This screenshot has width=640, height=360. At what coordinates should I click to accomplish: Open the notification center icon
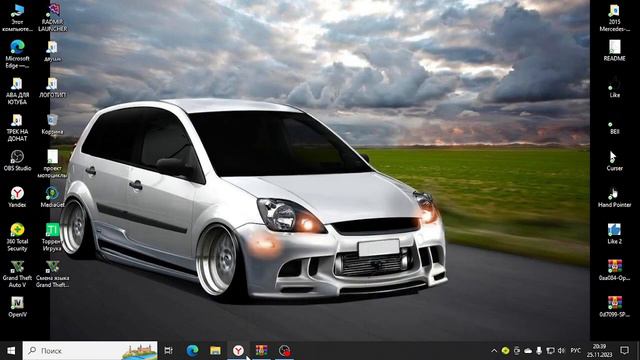[x=624, y=350]
